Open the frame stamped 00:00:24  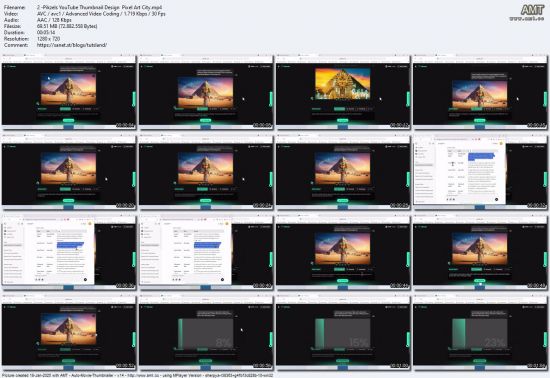point(206,173)
